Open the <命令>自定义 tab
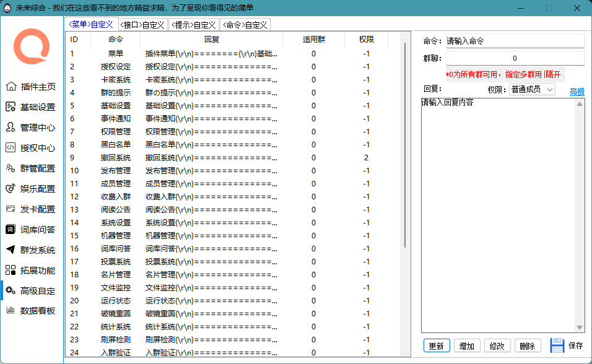Viewport: 592px width, 364px height. 245,25
